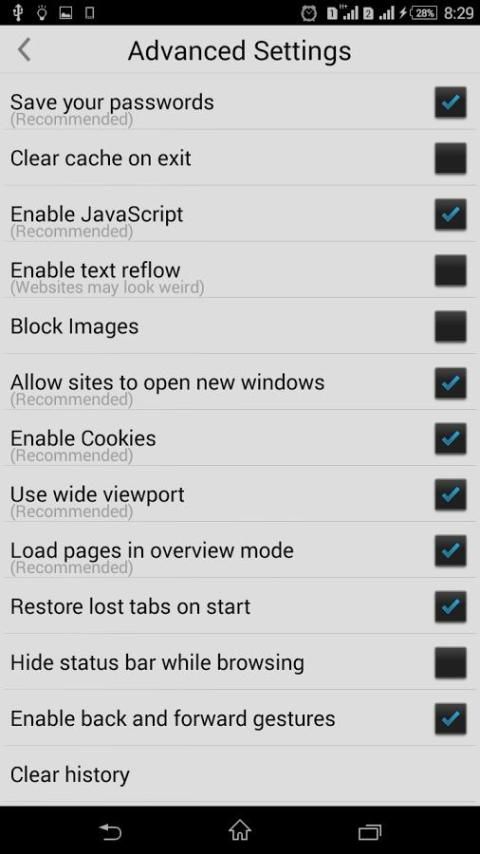Toggle Use wide viewport checkbox
This screenshot has height=854, width=480.
(x=451, y=495)
